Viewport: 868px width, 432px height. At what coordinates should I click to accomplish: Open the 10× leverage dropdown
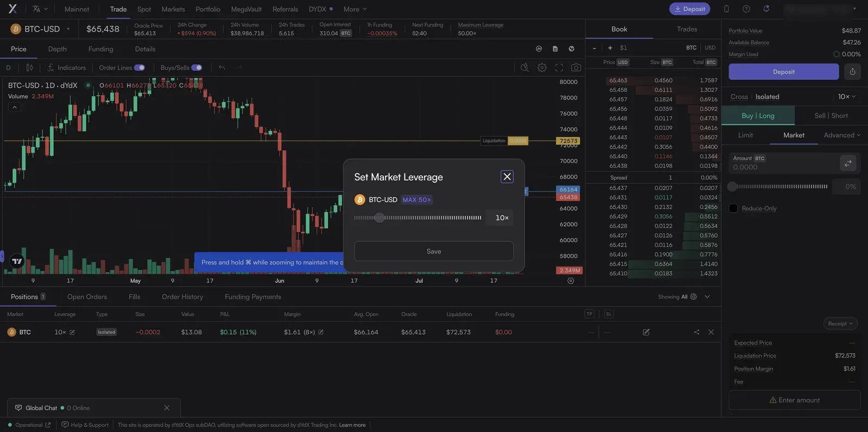pyautogui.click(x=847, y=97)
